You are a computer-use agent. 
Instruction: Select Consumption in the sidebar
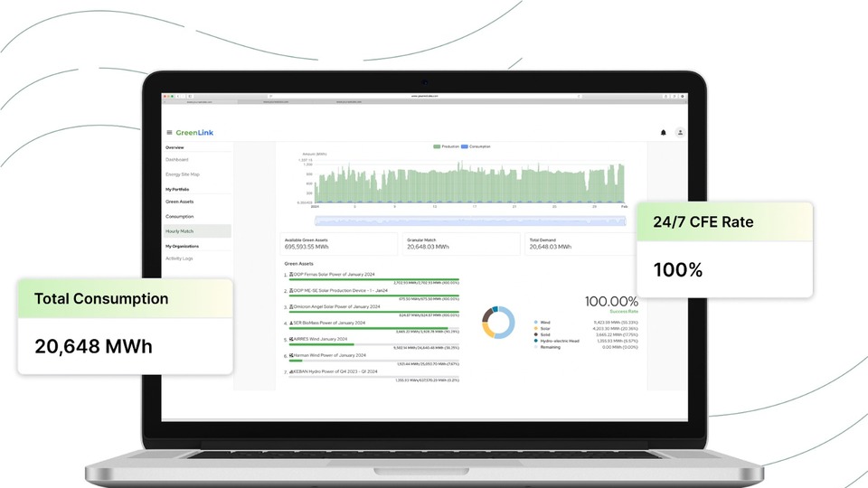[x=179, y=216]
